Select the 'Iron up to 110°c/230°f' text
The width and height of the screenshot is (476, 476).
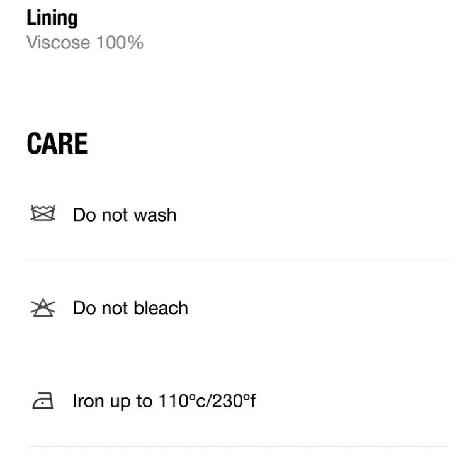point(164,401)
